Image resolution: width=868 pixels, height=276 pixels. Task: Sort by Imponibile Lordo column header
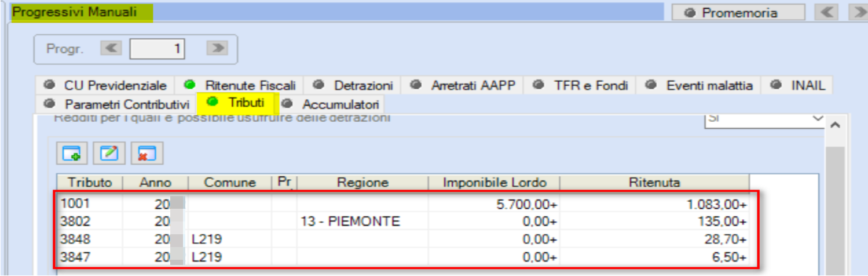click(x=495, y=182)
